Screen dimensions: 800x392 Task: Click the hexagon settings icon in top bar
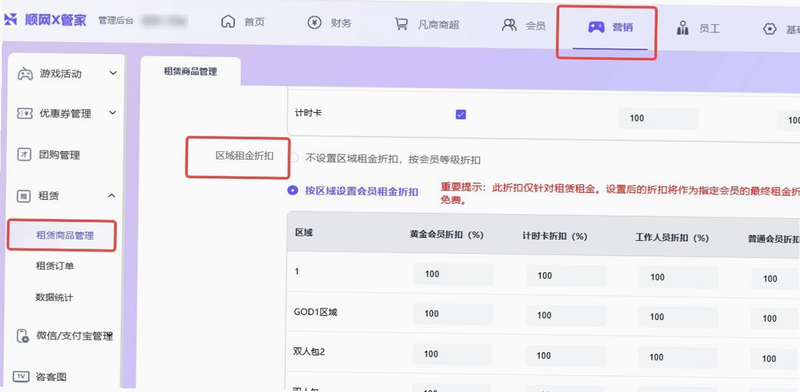click(x=769, y=29)
